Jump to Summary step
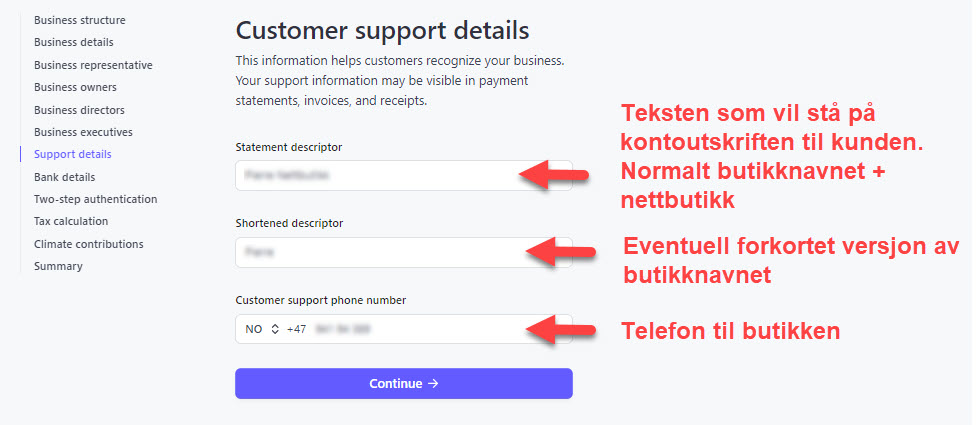976x425 pixels. [58, 266]
